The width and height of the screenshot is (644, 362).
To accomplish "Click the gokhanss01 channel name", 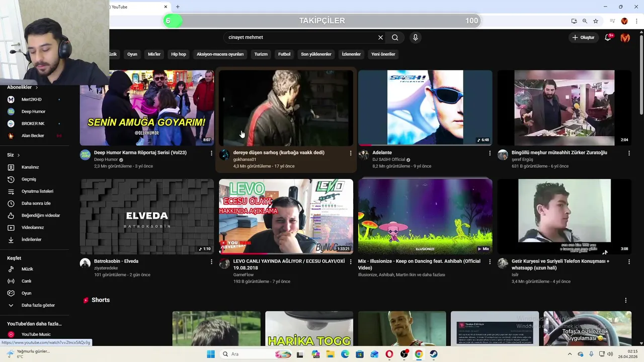I will [245, 159].
